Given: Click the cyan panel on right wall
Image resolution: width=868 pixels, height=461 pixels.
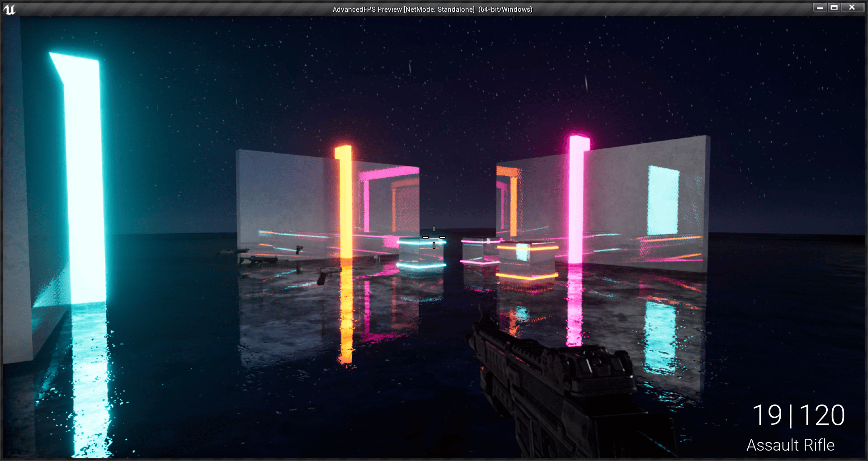Looking at the screenshot, I should pyautogui.click(x=663, y=201).
